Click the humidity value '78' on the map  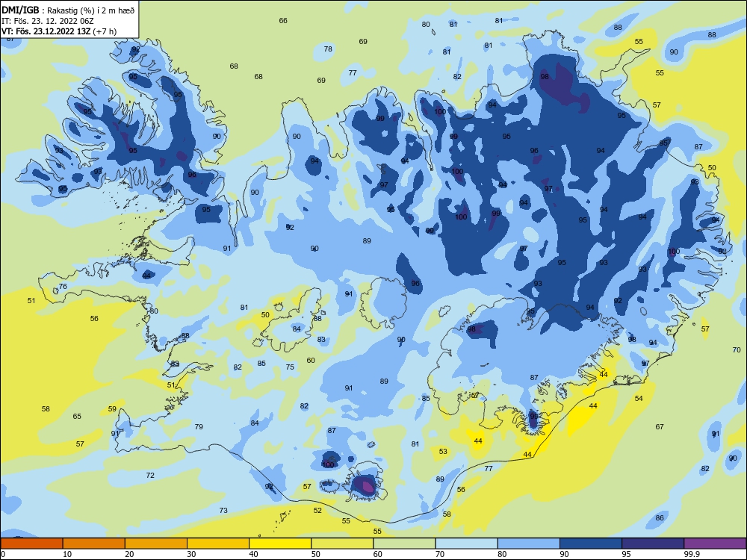pyautogui.click(x=328, y=49)
